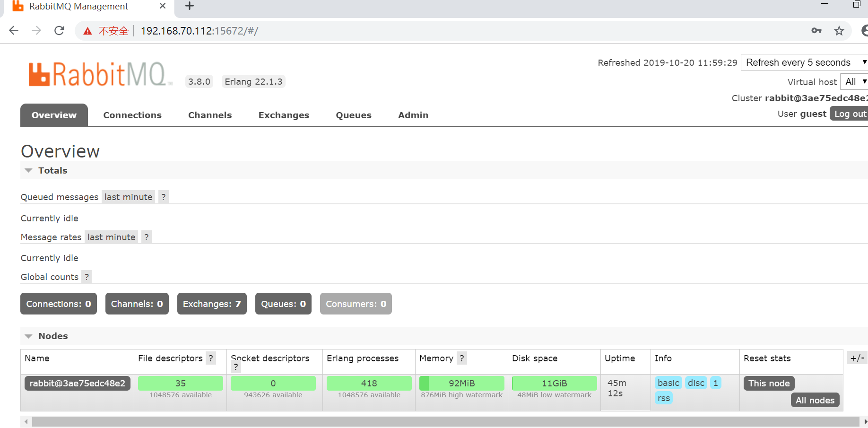Click the This node button
Viewport: 868px width, 428px height.
point(769,383)
